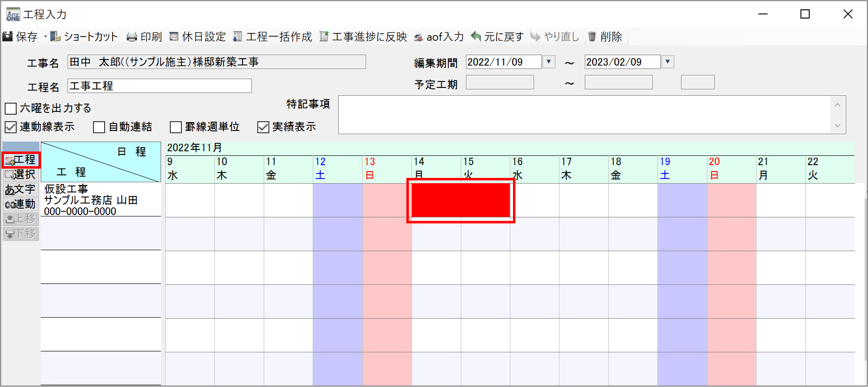Select the red schedule bar for 仮設工事
Viewport: 868px width, 387px height.
coord(460,200)
